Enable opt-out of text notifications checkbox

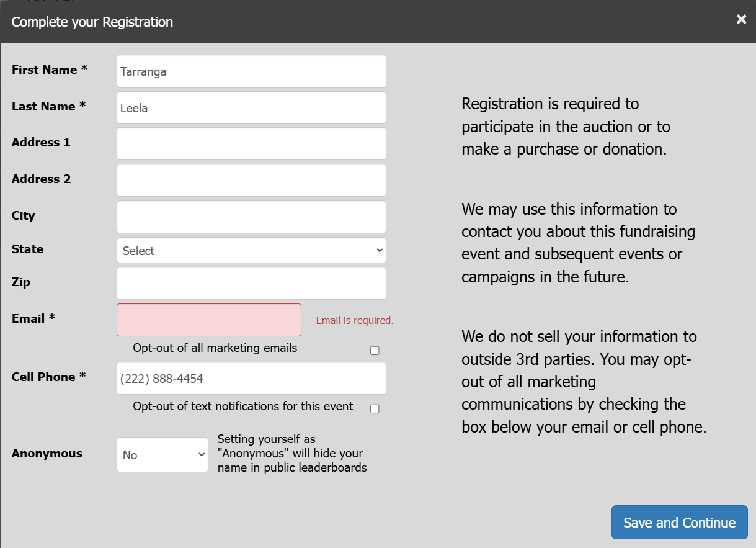[x=375, y=409]
